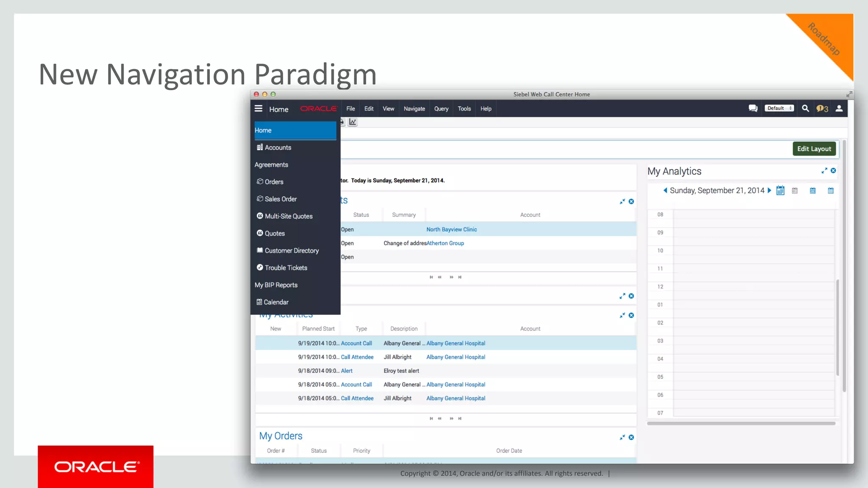Open the date picker calendar icon
This screenshot has width=868, height=488.
(x=780, y=191)
